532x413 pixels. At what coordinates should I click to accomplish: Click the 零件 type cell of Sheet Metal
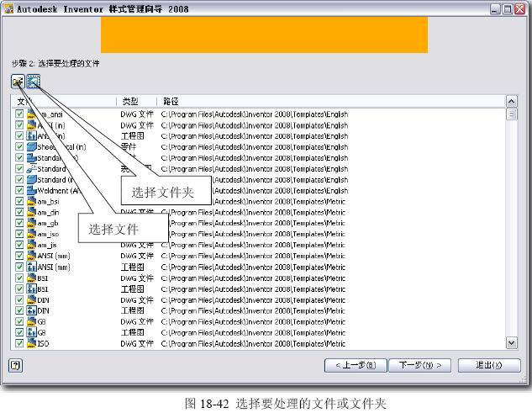coord(129,146)
